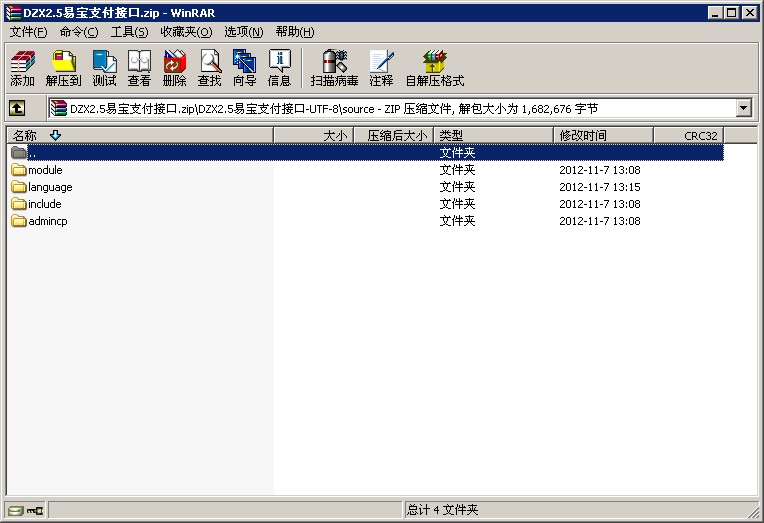Select the include folder icon

[19, 204]
